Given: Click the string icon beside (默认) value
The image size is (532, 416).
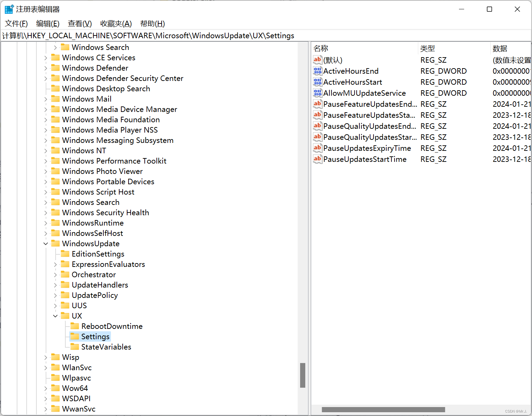Looking at the screenshot, I should pyautogui.click(x=317, y=60).
